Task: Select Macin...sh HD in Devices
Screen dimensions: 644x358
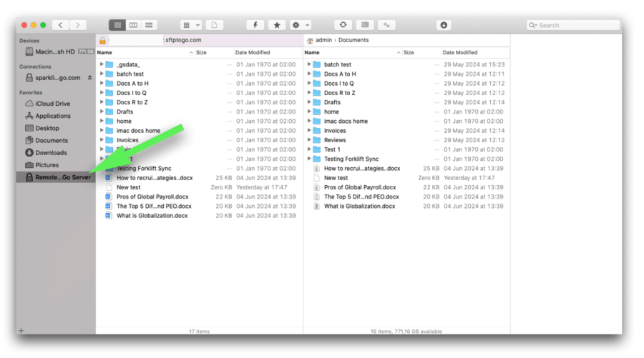Action: pyautogui.click(x=55, y=51)
